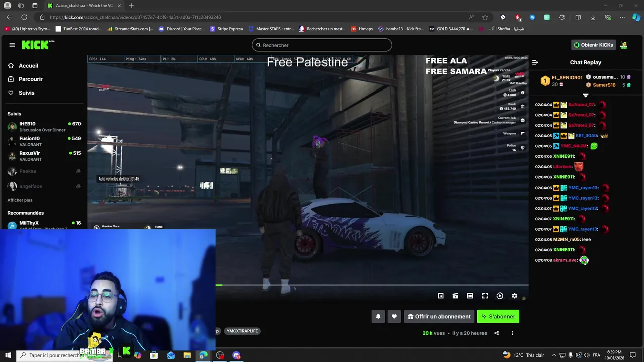Open the Shazam extension icon

point(532,17)
